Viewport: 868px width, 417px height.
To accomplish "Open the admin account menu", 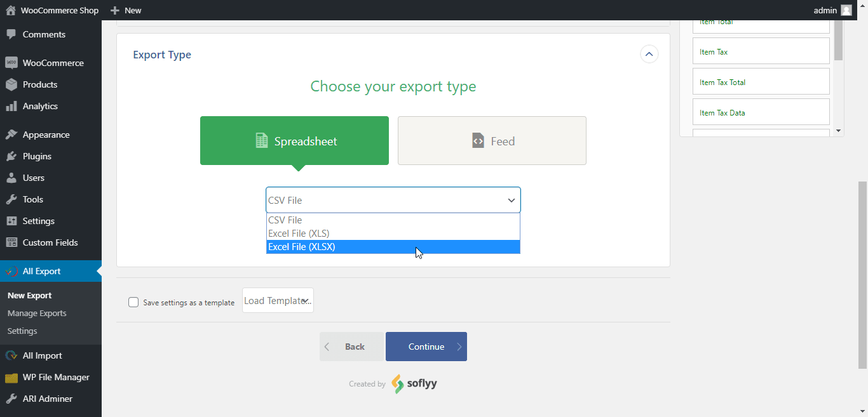I will coord(832,10).
